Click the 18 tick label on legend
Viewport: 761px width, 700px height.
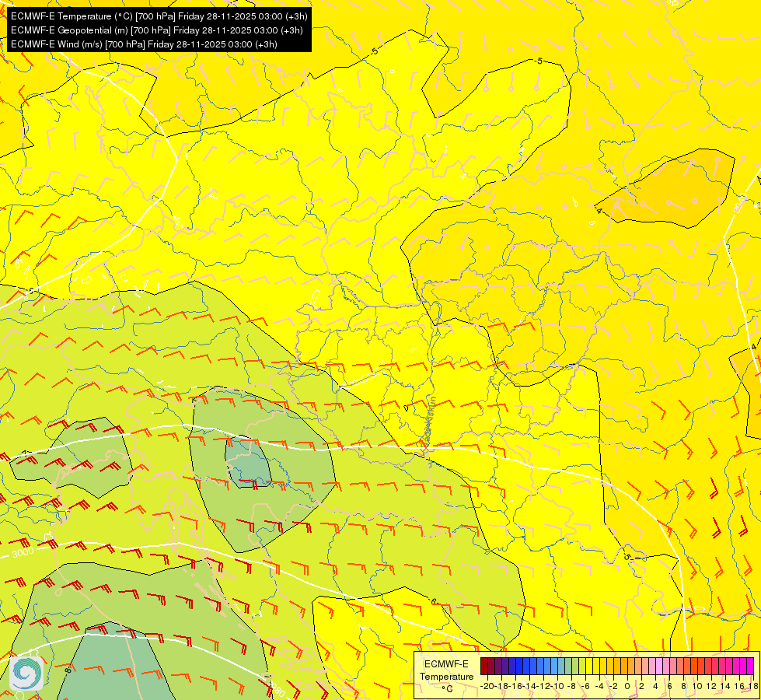753,687
